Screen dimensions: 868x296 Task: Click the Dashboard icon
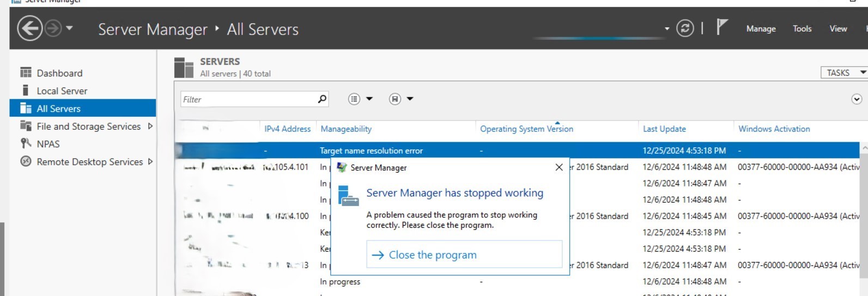tap(26, 73)
